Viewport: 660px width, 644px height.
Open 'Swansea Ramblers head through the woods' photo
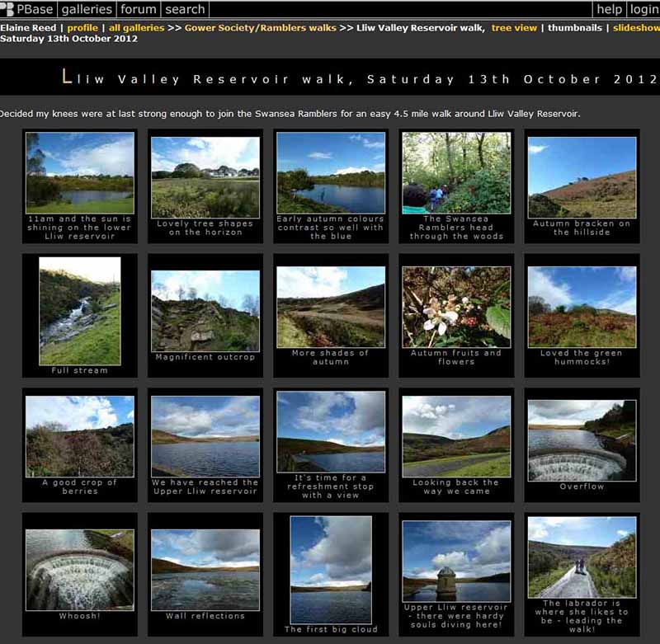point(456,172)
